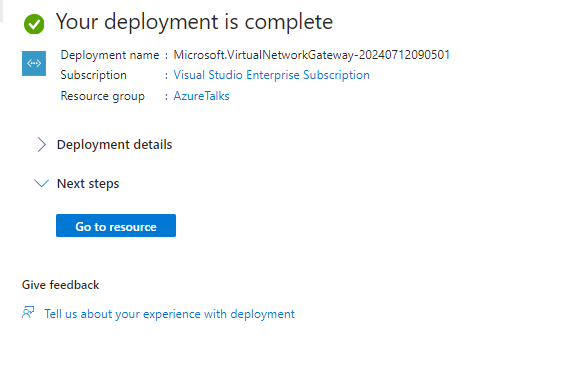
Task: Click the Next steps heading text
Action: pos(88,183)
